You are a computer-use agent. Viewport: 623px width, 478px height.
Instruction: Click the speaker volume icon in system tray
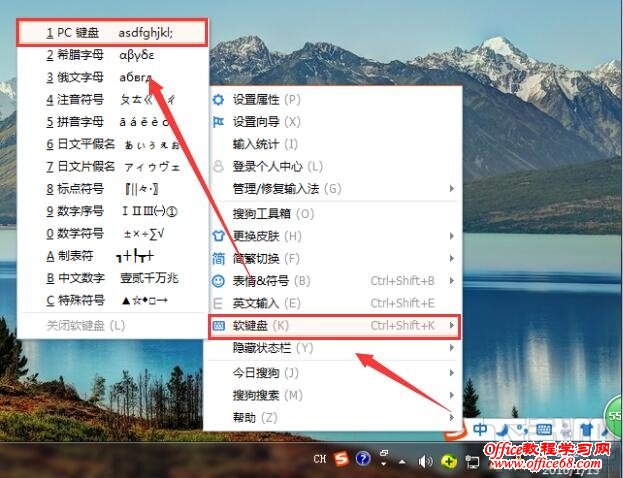[x=426, y=461]
